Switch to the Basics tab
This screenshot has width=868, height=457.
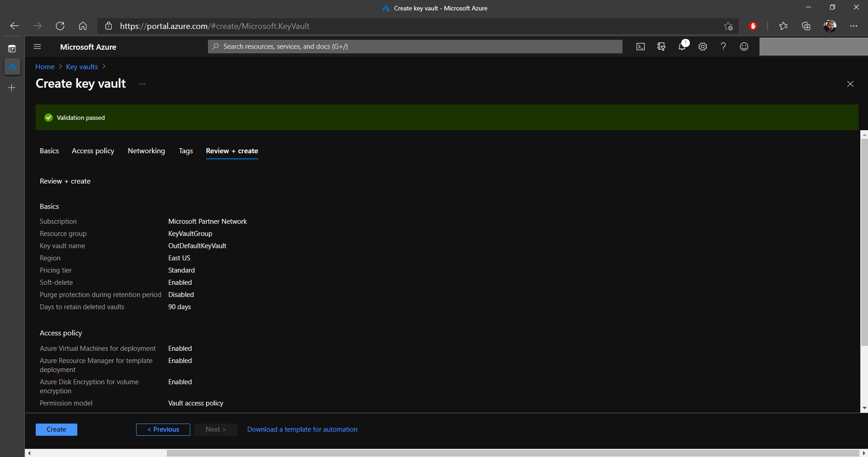tap(49, 151)
